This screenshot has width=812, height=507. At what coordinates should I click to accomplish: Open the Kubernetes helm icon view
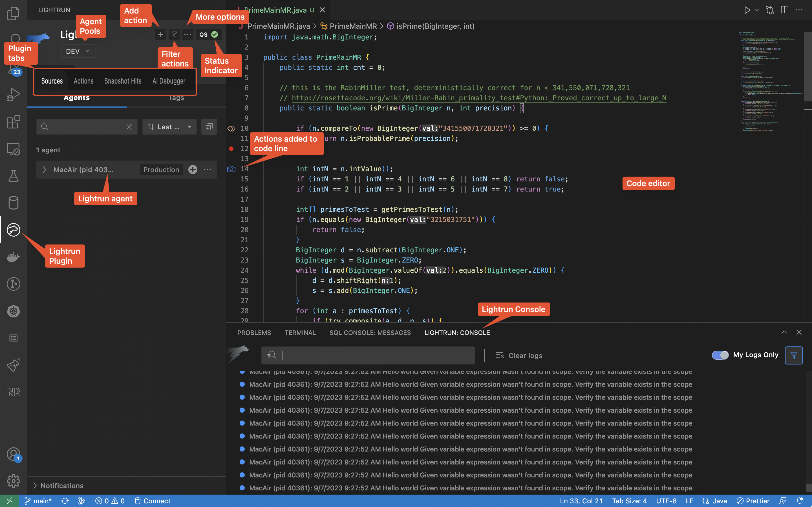click(x=14, y=311)
